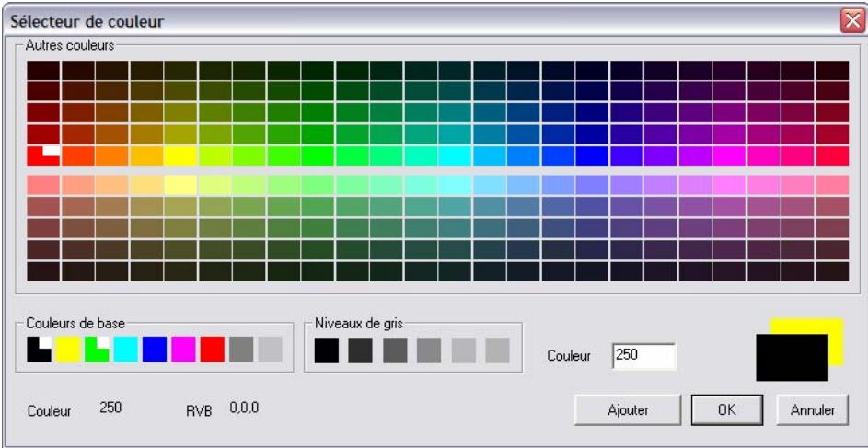
Task: Pick blue in Couleurs de base
Action: [x=155, y=350]
